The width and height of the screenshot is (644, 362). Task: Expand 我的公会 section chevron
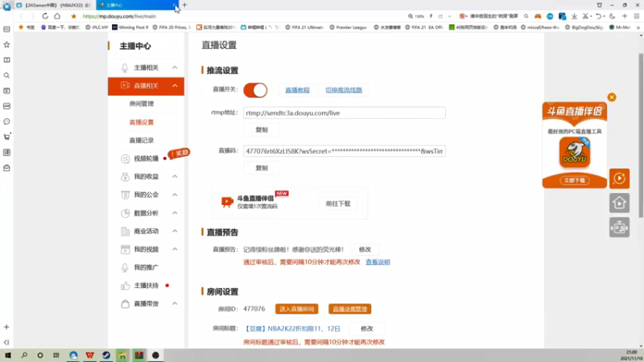175,195
